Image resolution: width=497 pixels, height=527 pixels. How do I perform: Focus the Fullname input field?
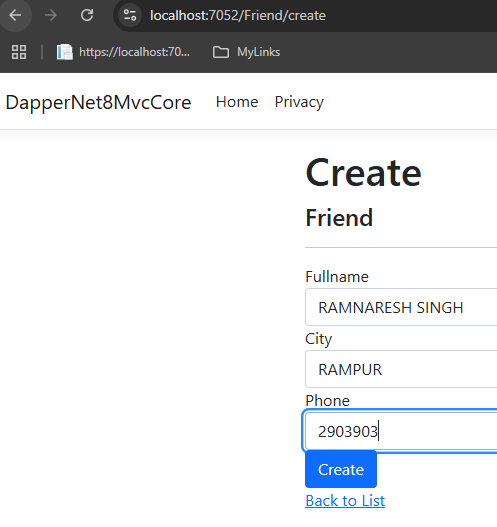click(401, 307)
